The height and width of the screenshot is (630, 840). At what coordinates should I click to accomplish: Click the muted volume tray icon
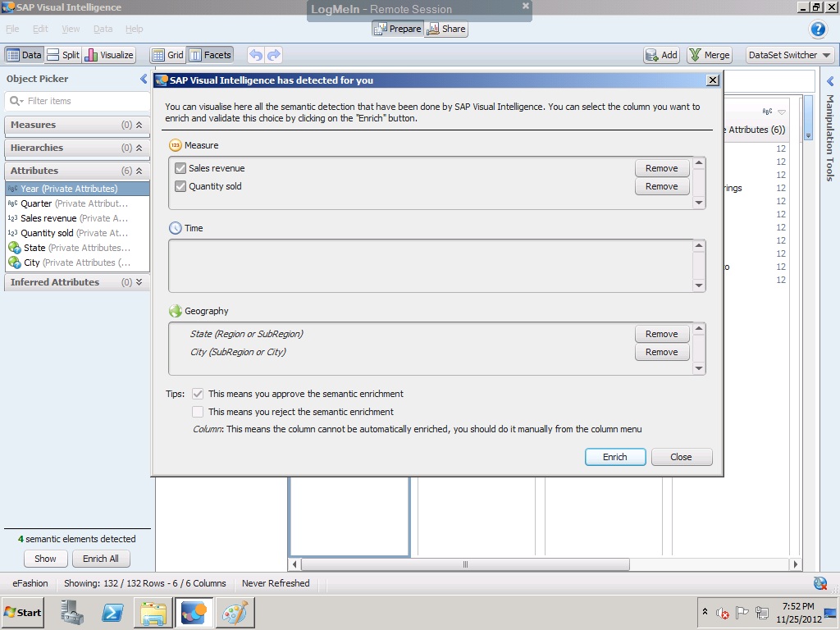click(723, 613)
